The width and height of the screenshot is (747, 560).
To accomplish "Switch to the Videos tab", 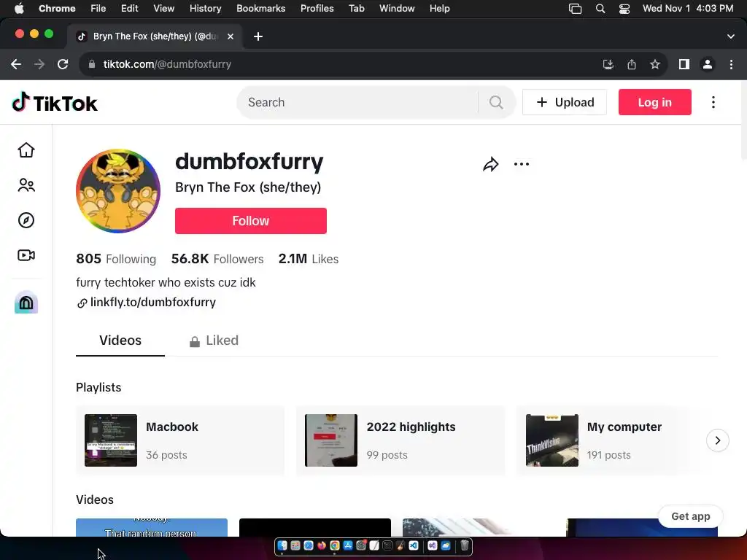I will pyautogui.click(x=120, y=341).
